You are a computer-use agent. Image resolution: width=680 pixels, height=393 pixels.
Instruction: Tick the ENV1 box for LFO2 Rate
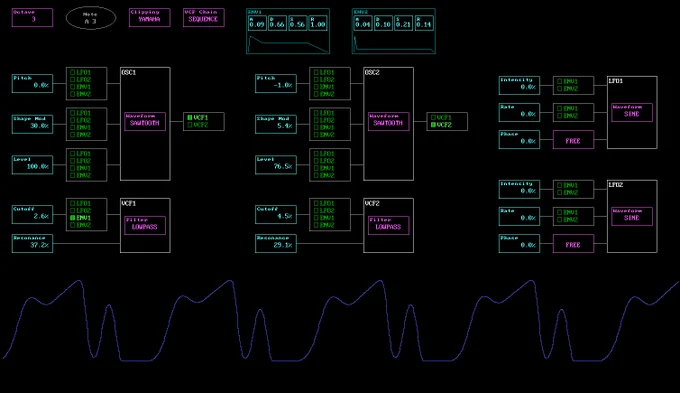pos(559,213)
